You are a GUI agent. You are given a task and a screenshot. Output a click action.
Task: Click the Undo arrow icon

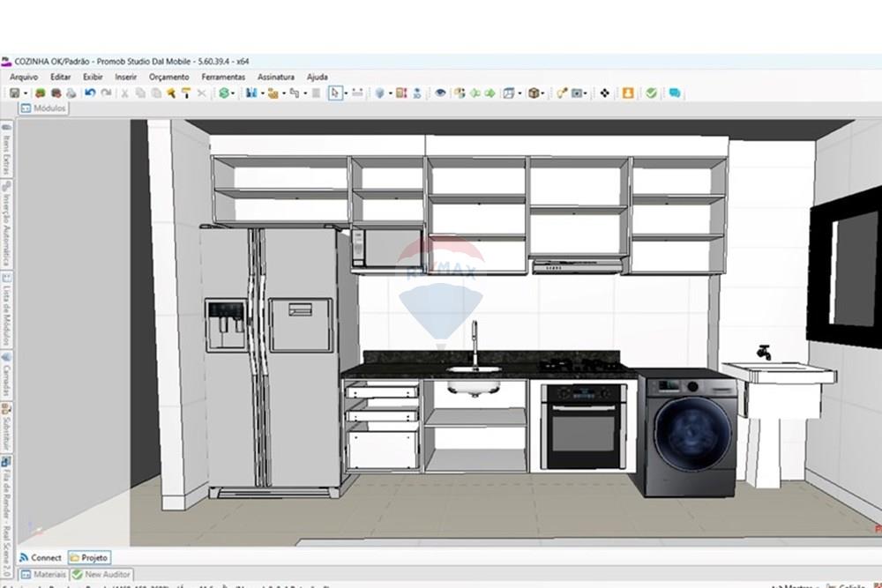pos(90,93)
